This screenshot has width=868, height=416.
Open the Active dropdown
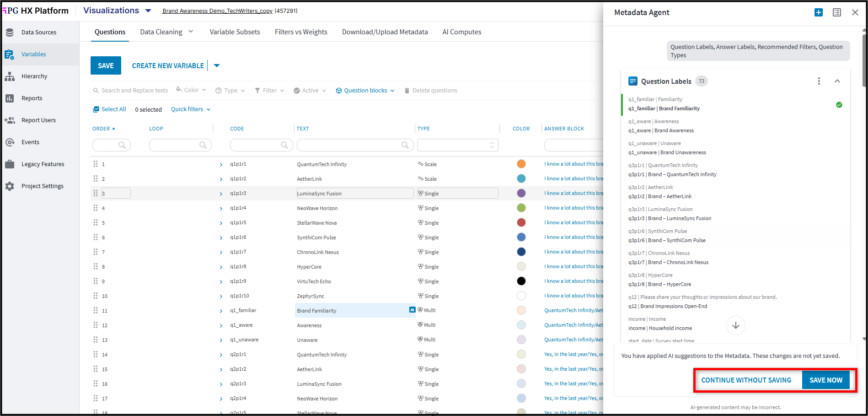pos(310,91)
